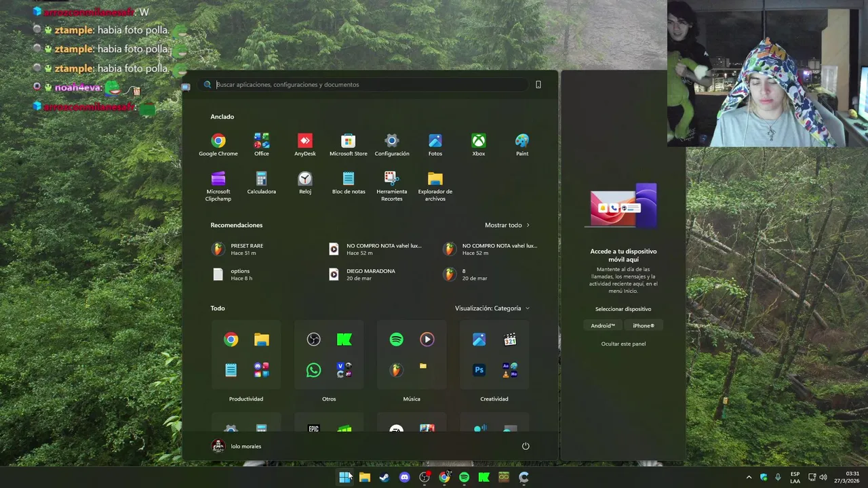Open the Xbox pinned app
This screenshot has width=868, height=488.
point(479,144)
